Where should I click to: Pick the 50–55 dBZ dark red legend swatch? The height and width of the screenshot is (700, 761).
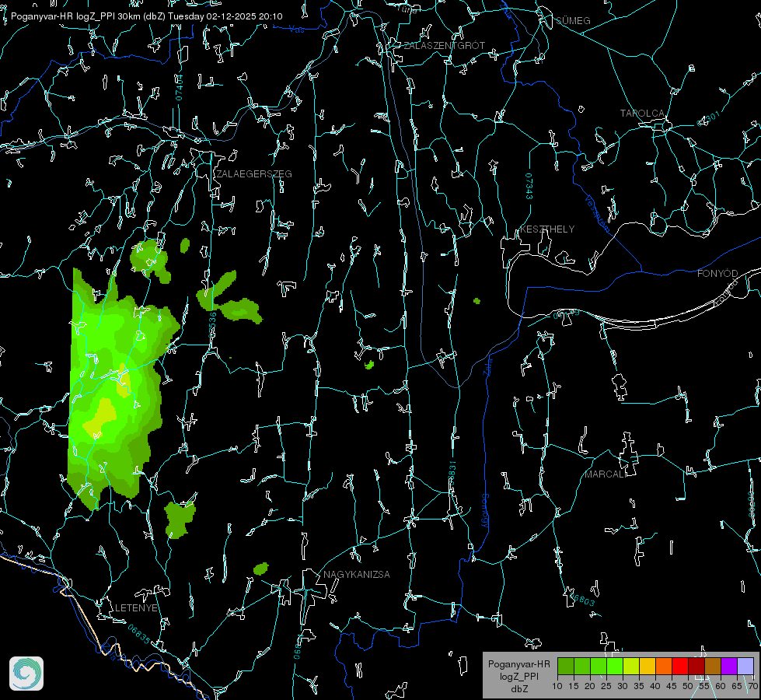[x=696, y=666]
